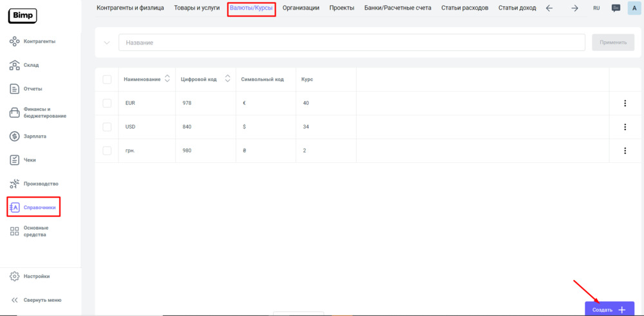Tick the USD row checkbox
The image size is (644, 316).
107,127
